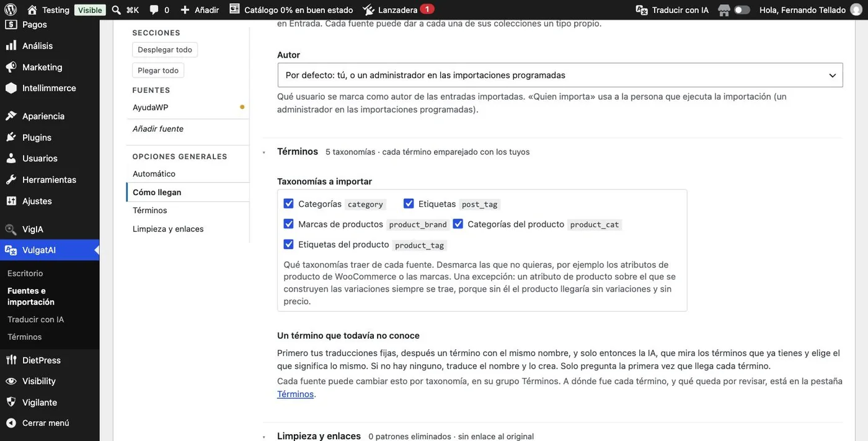868x441 pixels.
Task: Click the VigIA icon in the sidebar
Action: point(11,229)
